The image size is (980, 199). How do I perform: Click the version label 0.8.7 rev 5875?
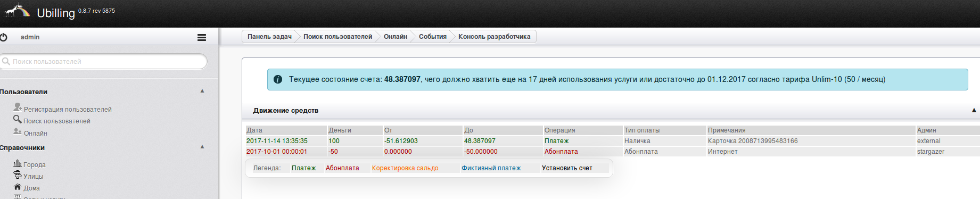click(x=96, y=11)
